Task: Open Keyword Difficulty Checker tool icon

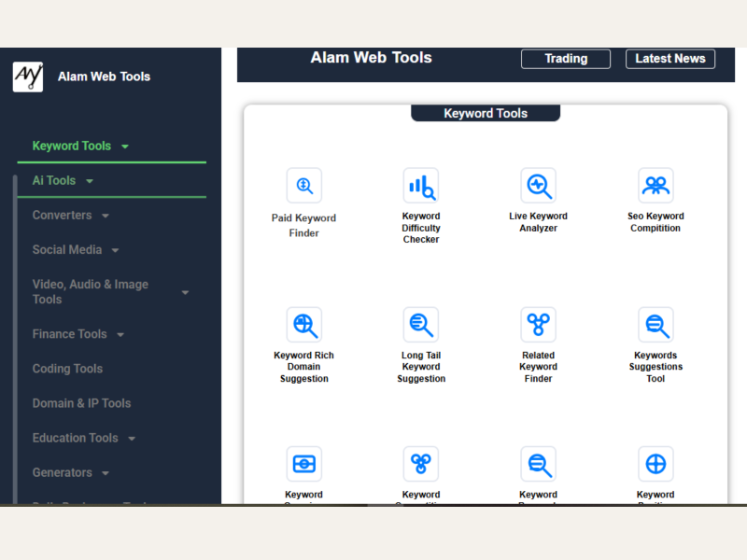Action: 421,186
